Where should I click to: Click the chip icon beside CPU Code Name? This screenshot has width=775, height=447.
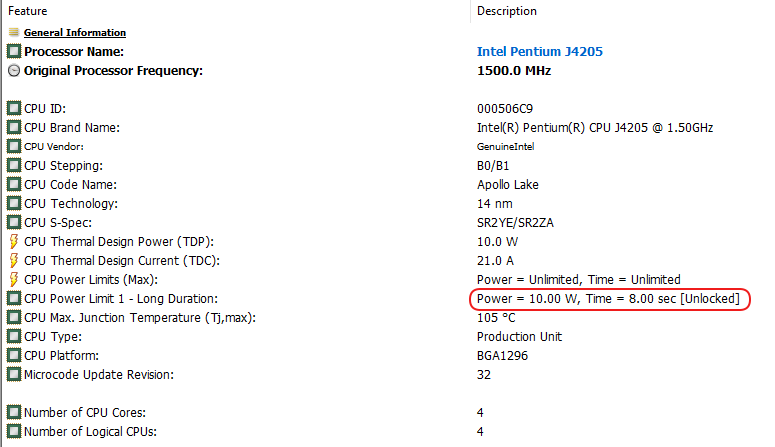click(14, 184)
